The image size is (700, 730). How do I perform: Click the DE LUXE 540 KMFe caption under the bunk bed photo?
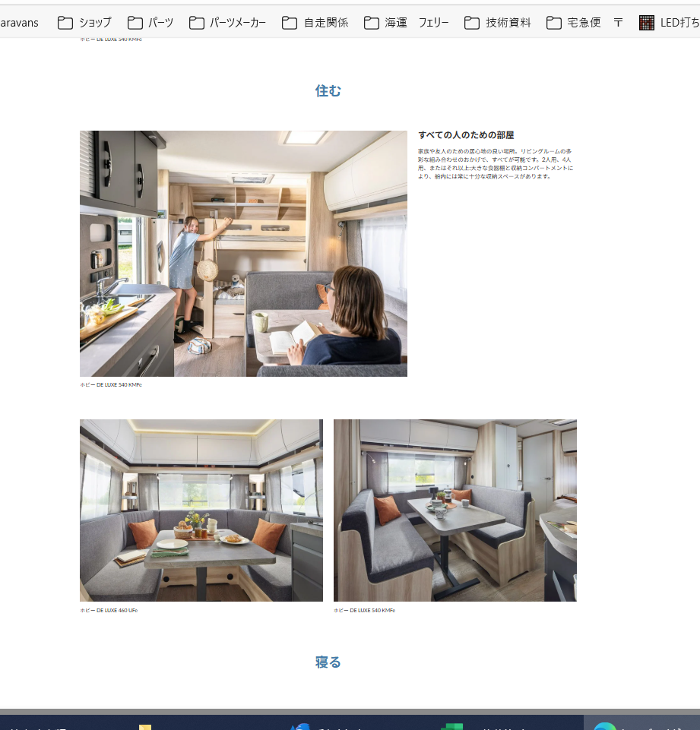coord(111,384)
